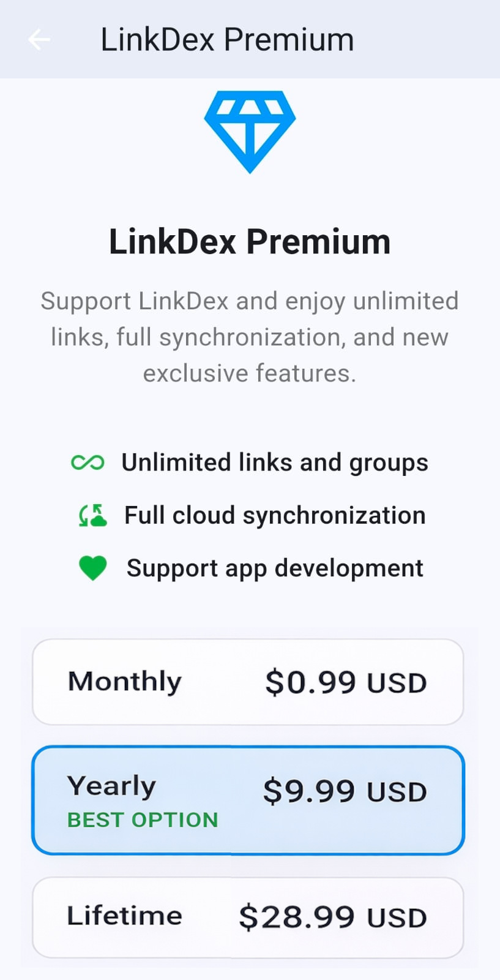Tap the green infinity links icon
The width and height of the screenshot is (500, 980).
coord(88,462)
